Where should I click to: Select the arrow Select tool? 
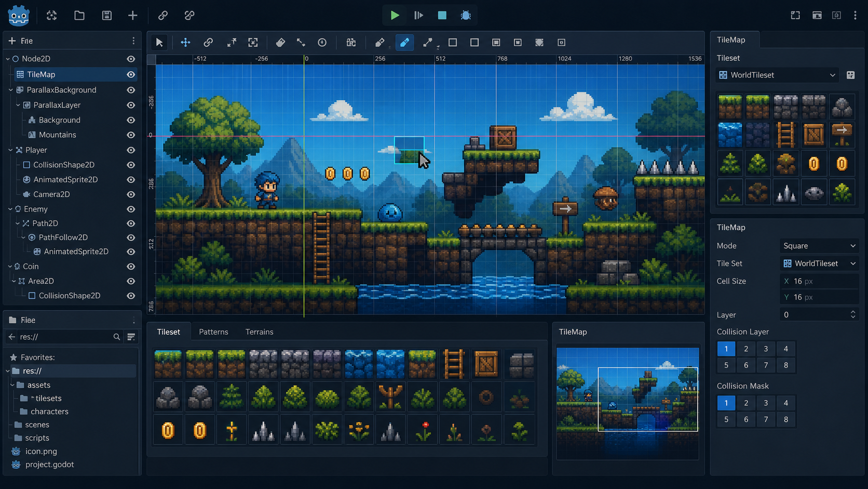(159, 43)
